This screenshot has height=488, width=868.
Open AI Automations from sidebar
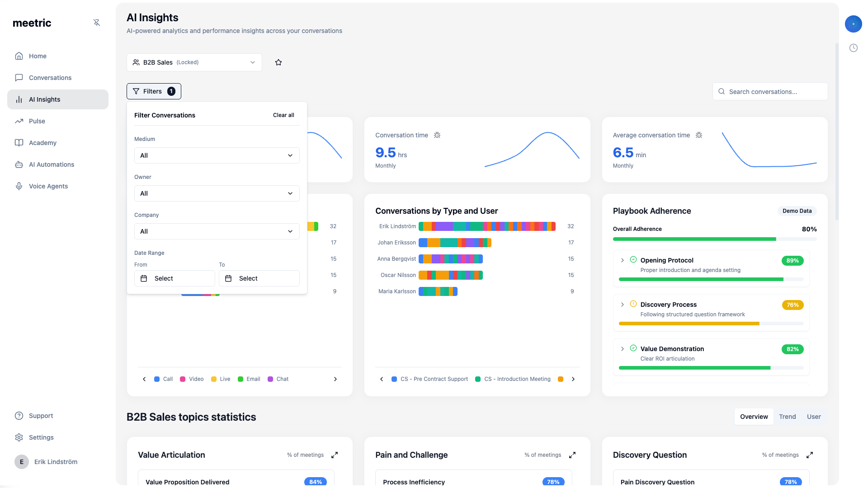(x=52, y=164)
